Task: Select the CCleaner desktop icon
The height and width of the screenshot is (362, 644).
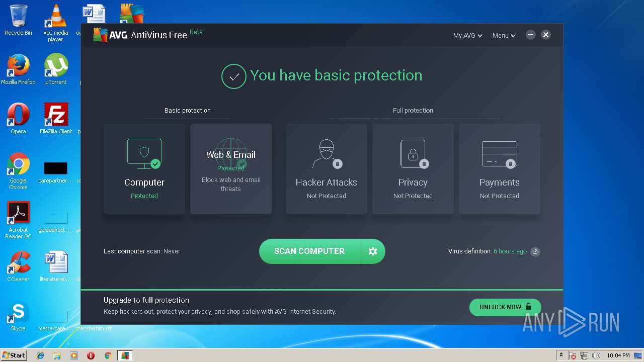Action: [x=18, y=266]
